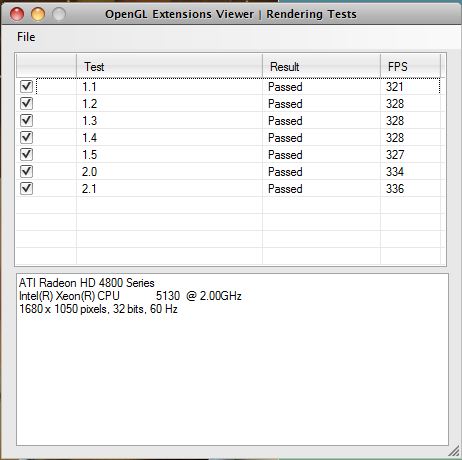Image resolution: width=462 pixels, height=460 pixels.
Task: Select test name 1.5
Action: click(x=89, y=155)
